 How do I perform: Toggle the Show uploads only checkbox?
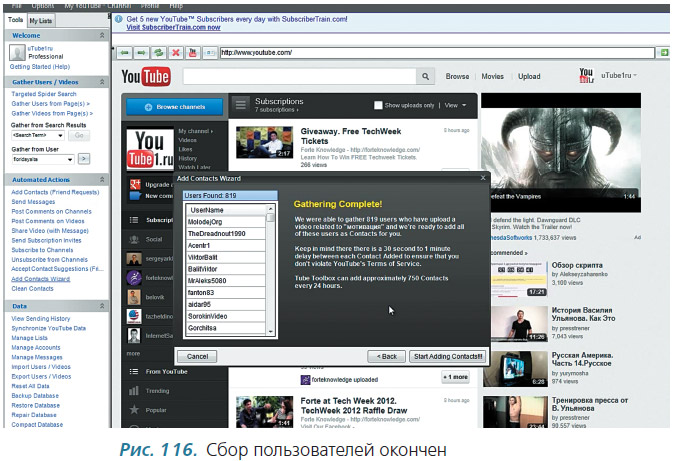[378, 105]
